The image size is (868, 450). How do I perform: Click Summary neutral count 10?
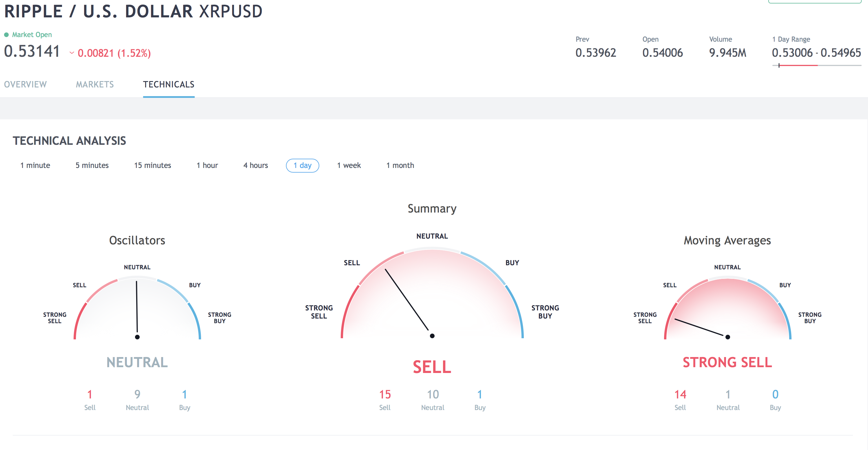pos(433,394)
